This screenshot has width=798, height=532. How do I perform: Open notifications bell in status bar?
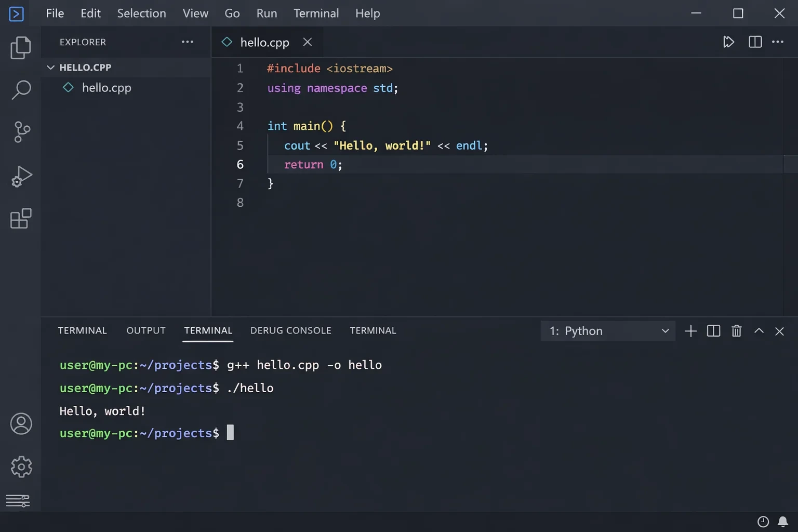(x=782, y=522)
